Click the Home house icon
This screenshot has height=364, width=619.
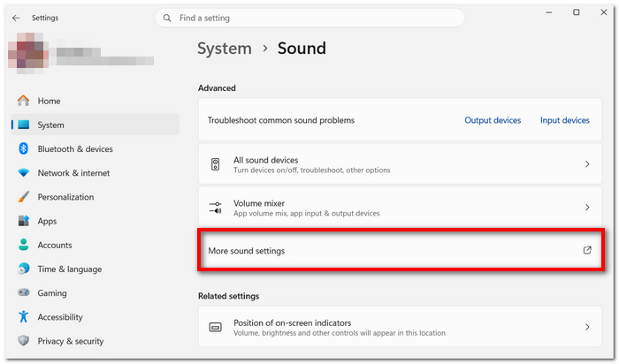[23, 101]
